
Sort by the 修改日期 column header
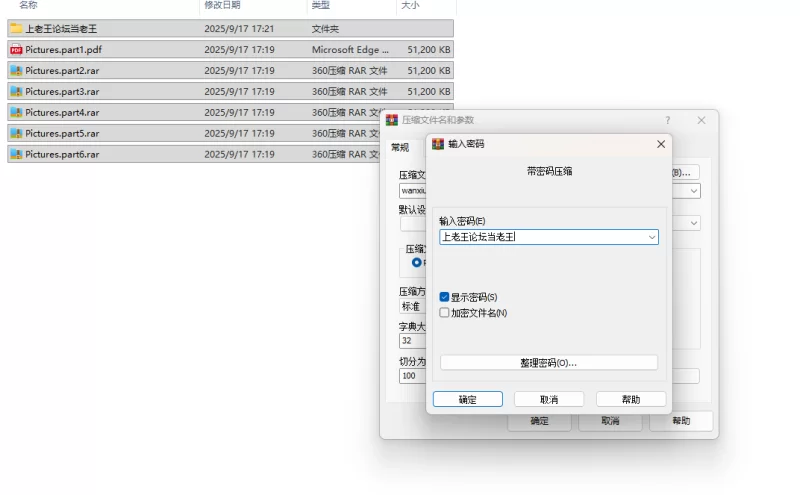tap(222, 5)
